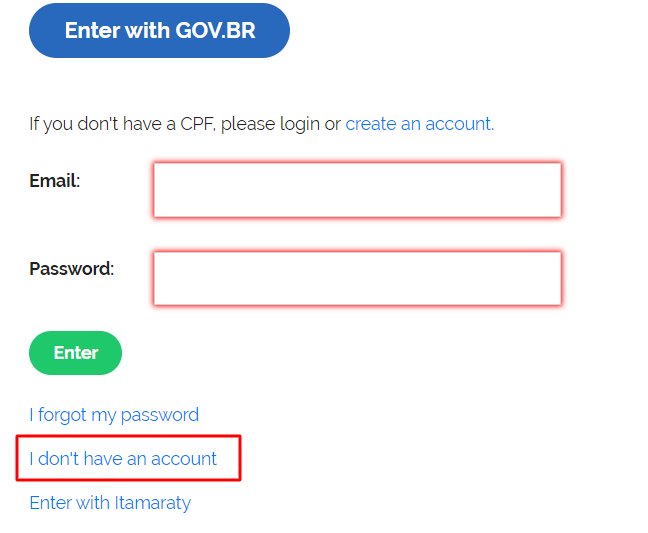Screen dimensions: 648x533
Task: Focus the Password input field
Action: [x=357, y=278]
